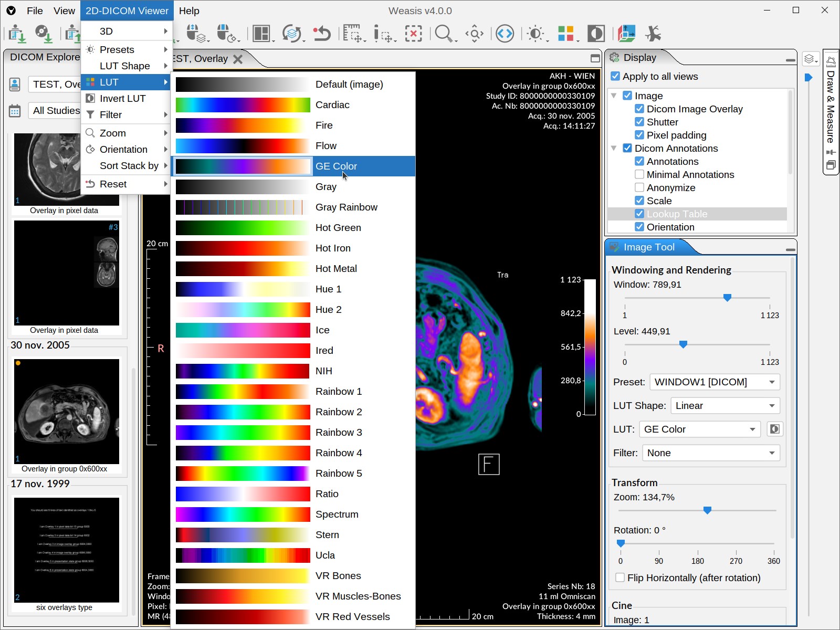Click the reset undo arrow toolbar icon
840x630 pixels.
pyautogui.click(x=321, y=34)
